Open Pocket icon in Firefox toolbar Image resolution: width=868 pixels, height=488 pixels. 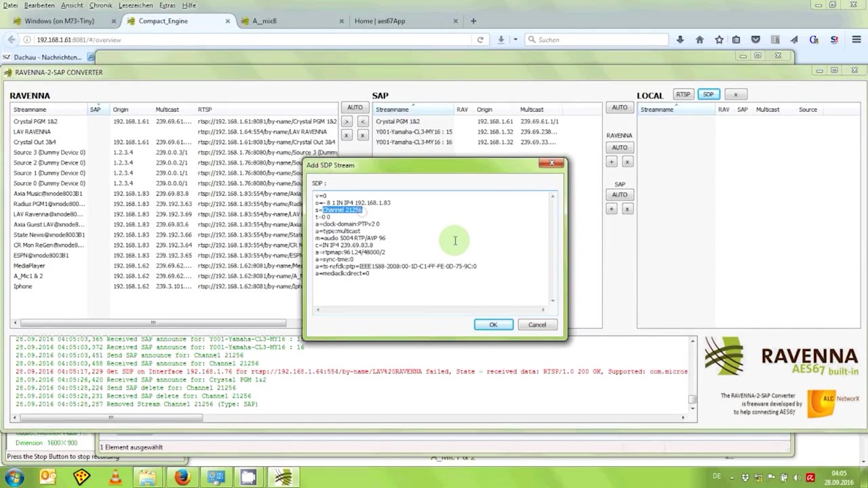[755, 39]
